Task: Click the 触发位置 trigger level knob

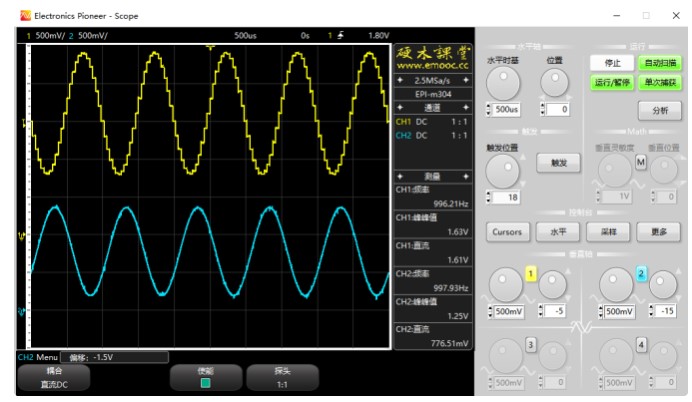Action: [x=502, y=172]
